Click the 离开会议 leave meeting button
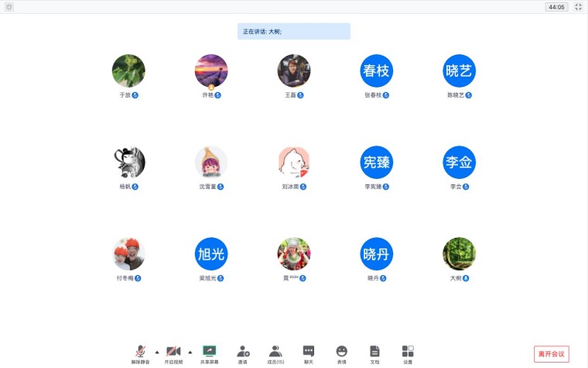Image resolution: width=588 pixels, height=368 pixels. 552,354
